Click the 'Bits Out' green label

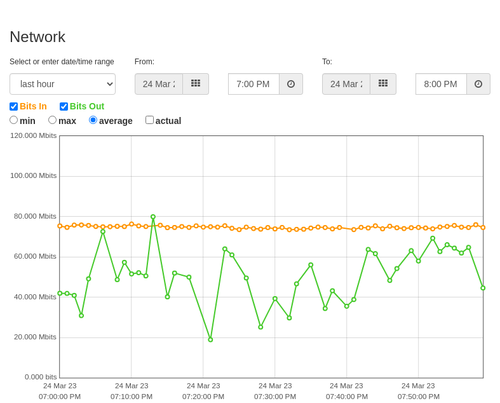(x=87, y=106)
